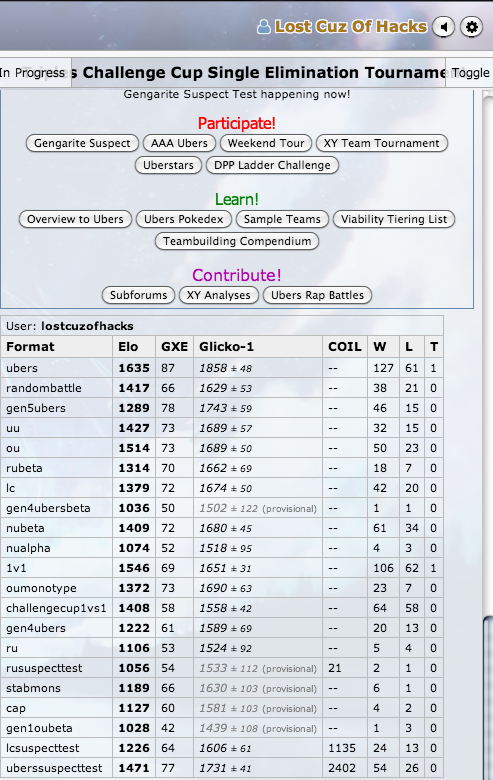
Task: Open the DPP Ladder Challenge button
Action: pyautogui.click(x=272, y=165)
